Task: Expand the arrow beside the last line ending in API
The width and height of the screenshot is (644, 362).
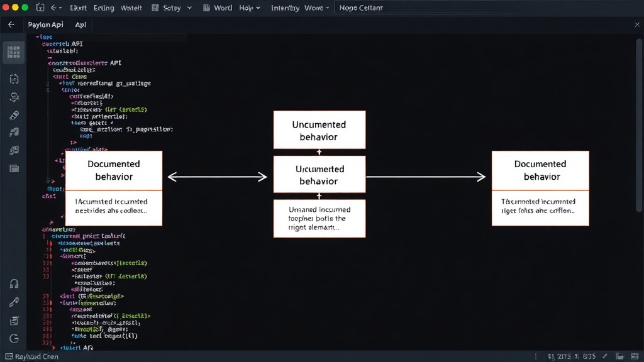Action: 54,348
